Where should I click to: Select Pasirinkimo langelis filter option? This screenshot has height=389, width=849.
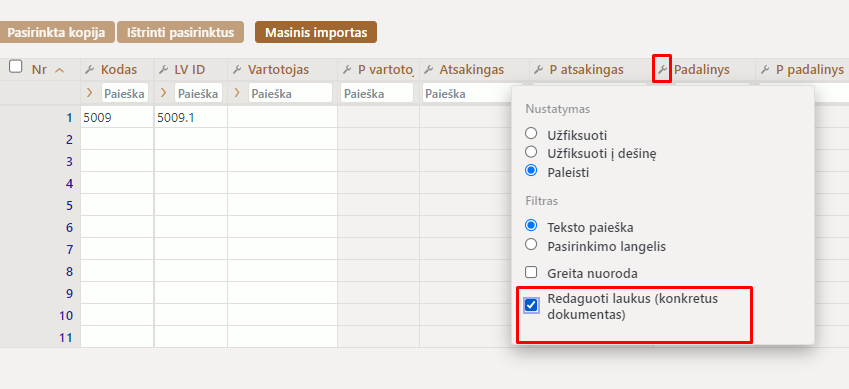pos(531,244)
